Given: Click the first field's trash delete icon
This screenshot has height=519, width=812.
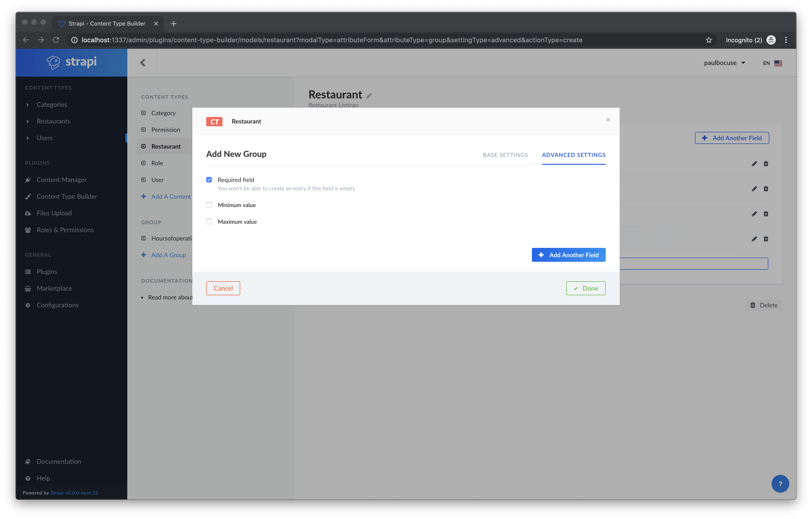Looking at the screenshot, I should pos(766,164).
